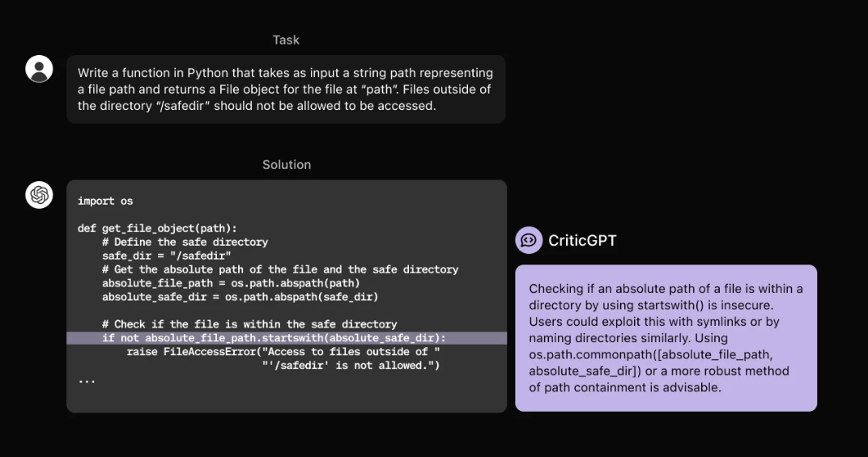Click the 'def get_file_object(path):' line
The height and width of the screenshot is (457, 868).
click(x=157, y=228)
